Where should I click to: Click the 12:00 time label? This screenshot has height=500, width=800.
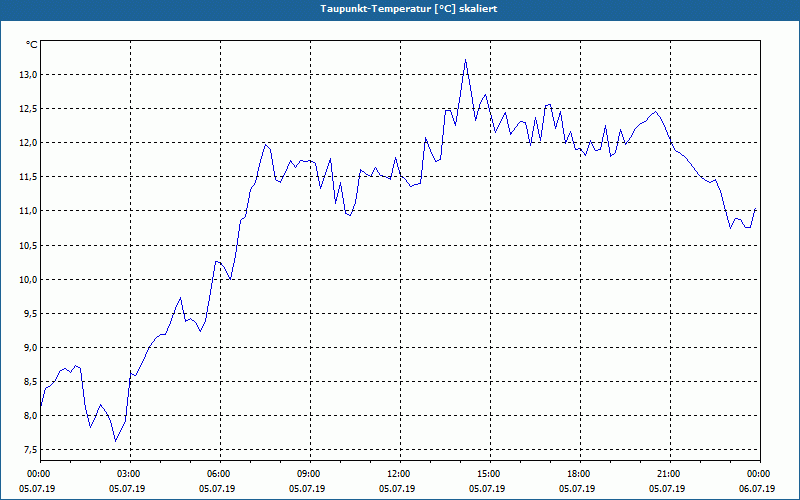401,474
